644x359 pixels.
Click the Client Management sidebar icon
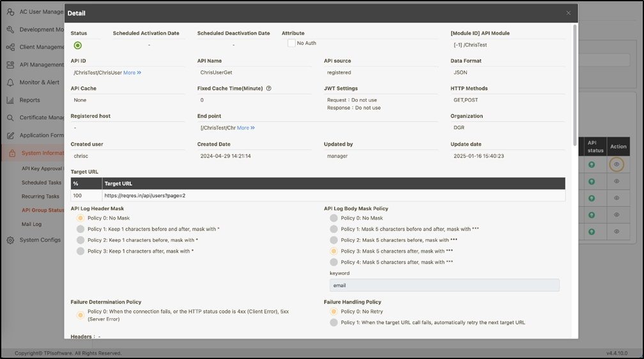[10, 47]
